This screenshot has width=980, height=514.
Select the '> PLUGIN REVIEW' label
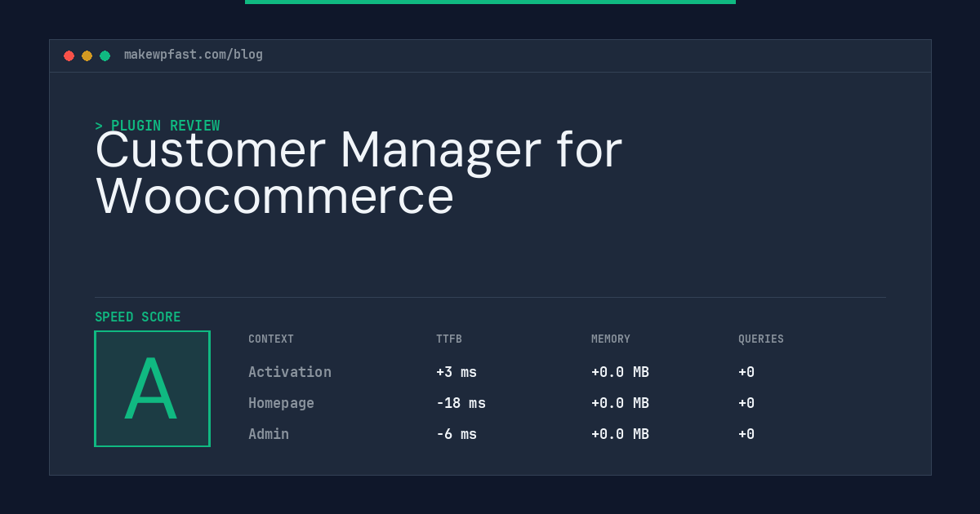pos(158,126)
